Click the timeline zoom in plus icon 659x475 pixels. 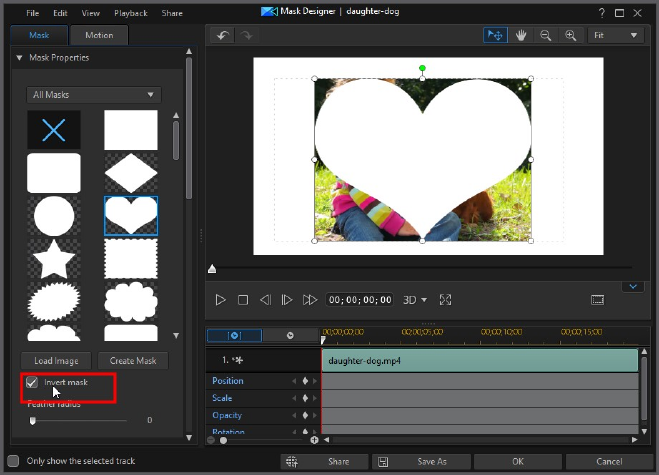(x=314, y=440)
